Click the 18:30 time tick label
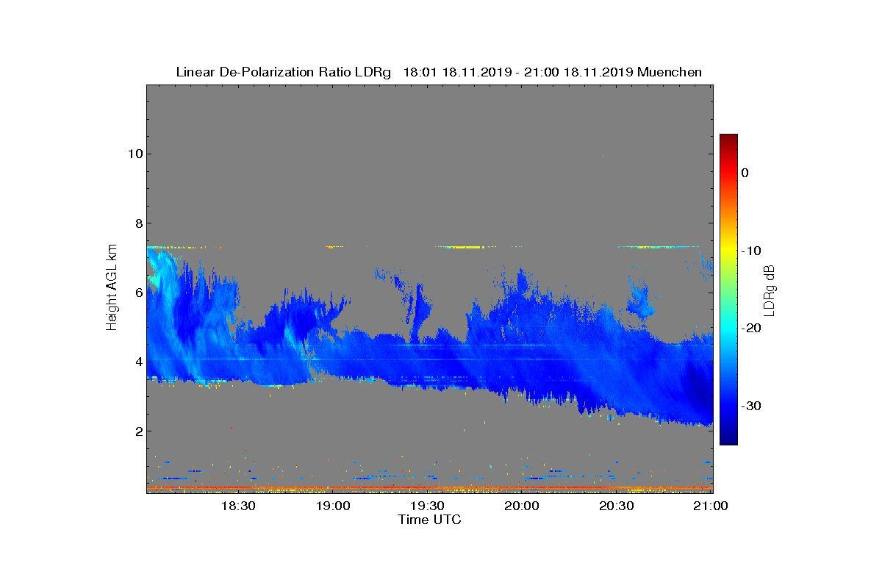The width and height of the screenshot is (882, 588). tap(237, 506)
